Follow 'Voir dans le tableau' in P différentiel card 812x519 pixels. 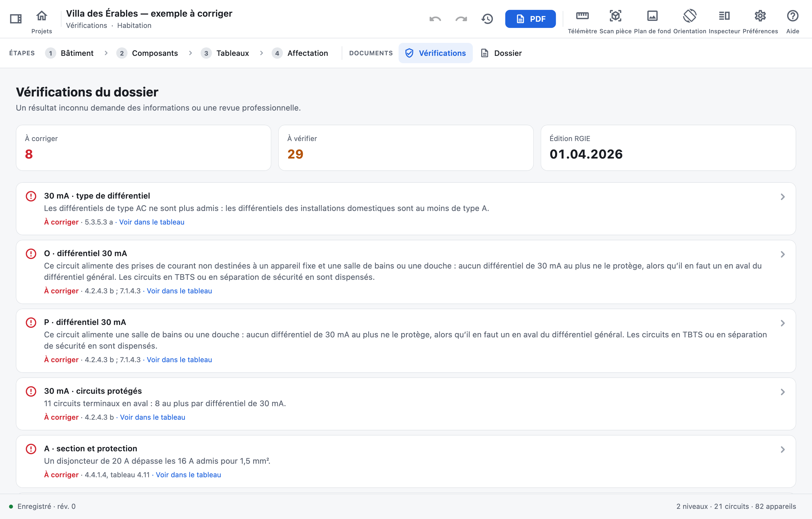click(179, 360)
